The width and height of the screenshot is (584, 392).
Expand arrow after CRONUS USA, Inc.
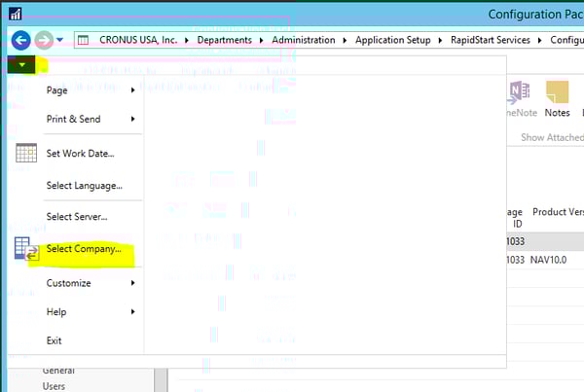coord(187,40)
